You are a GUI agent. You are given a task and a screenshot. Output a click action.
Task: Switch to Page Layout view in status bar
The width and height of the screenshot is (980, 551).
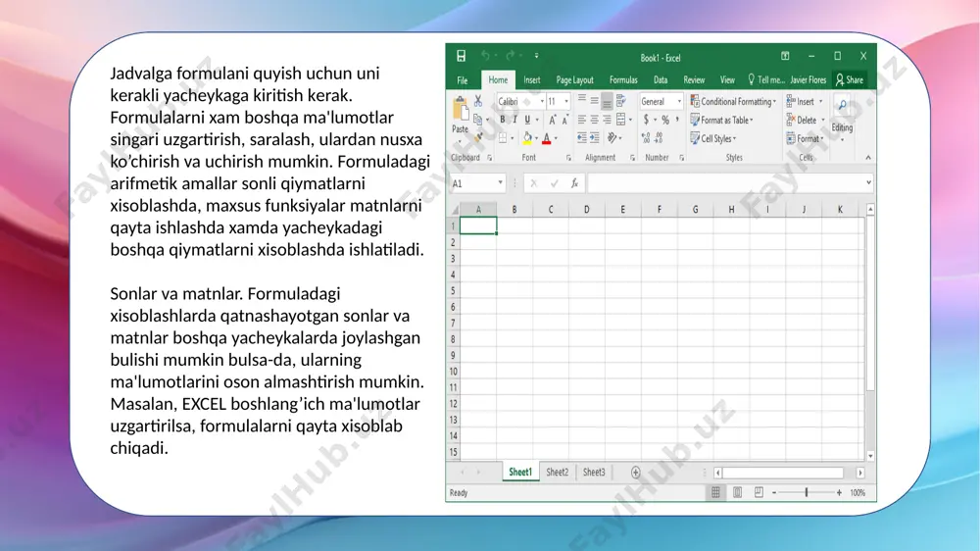738,493
